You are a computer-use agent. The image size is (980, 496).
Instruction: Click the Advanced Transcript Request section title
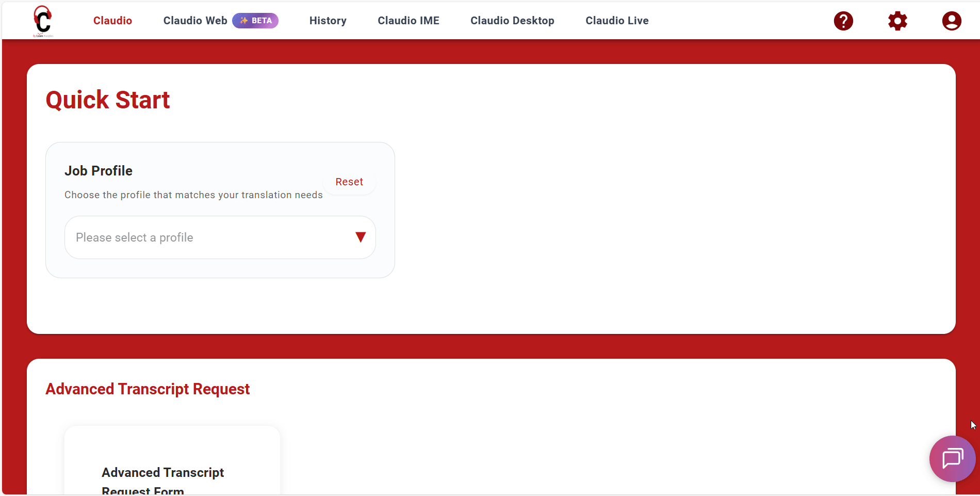[x=148, y=389]
